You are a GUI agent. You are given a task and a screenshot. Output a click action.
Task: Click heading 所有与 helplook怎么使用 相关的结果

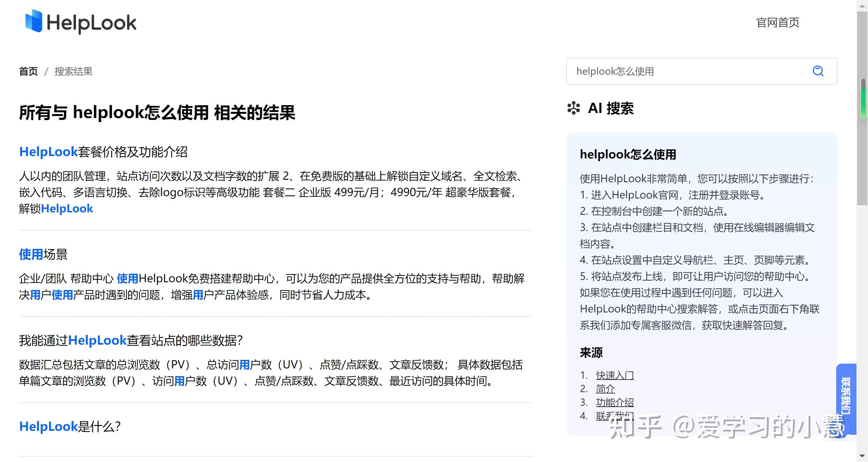[157, 113]
